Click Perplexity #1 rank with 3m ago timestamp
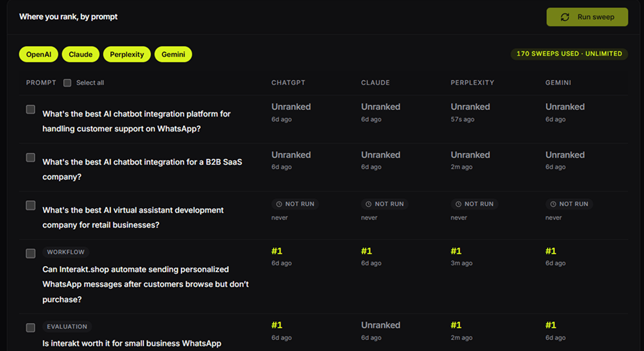 pyautogui.click(x=456, y=251)
